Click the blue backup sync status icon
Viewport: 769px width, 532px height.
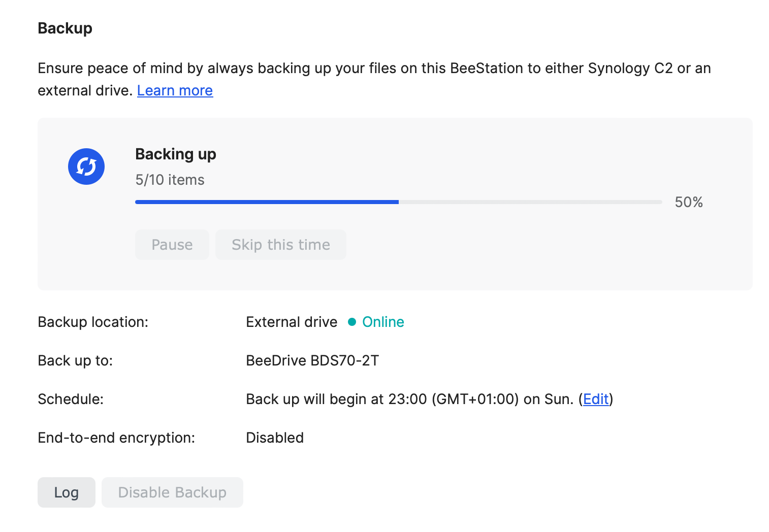click(86, 167)
